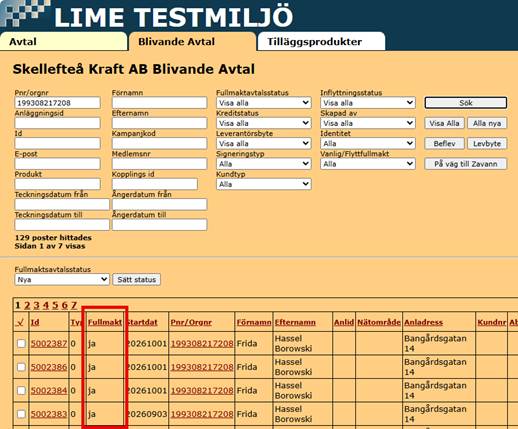The image size is (518, 429).
Task: Open agreement link 5002383
Action: pos(49,414)
